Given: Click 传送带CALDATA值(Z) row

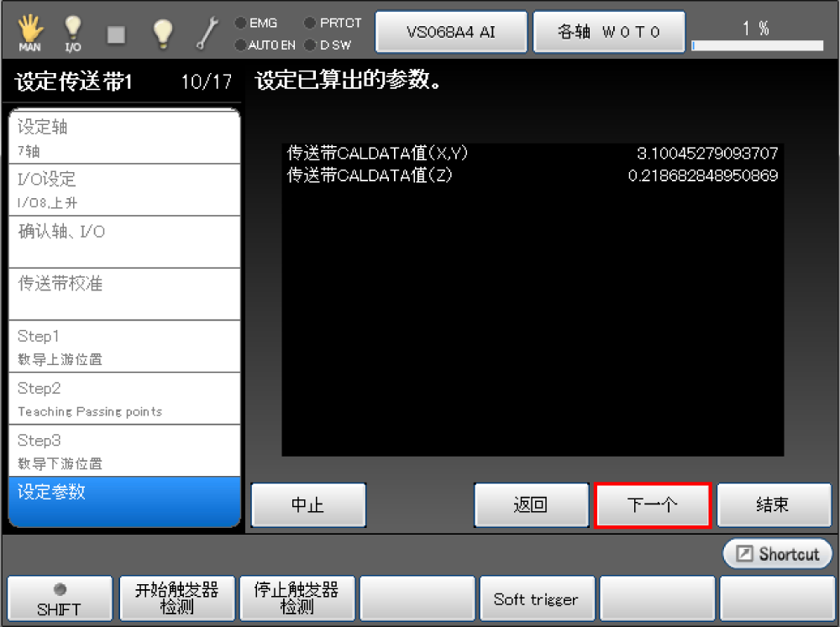Looking at the screenshot, I should pos(533,175).
